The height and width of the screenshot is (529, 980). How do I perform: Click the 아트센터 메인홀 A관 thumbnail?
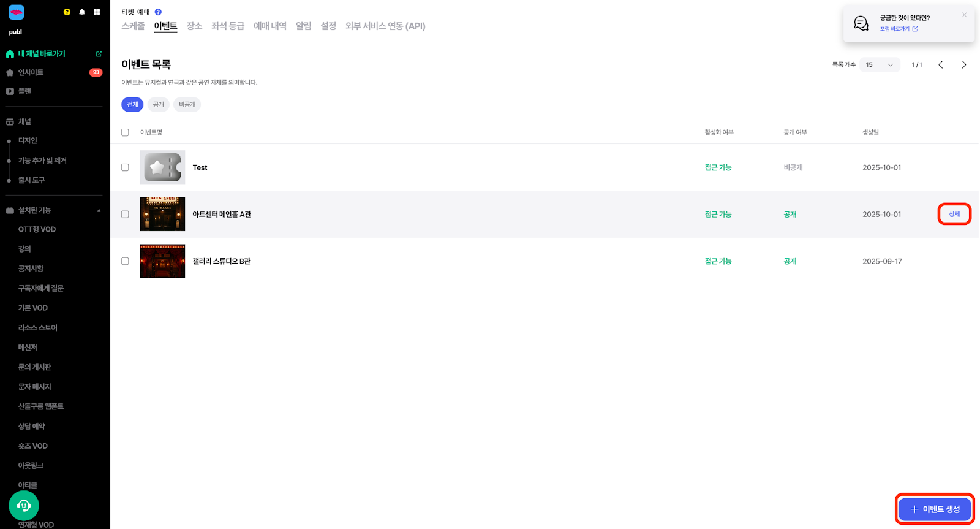pyautogui.click(x=162, y=214)
